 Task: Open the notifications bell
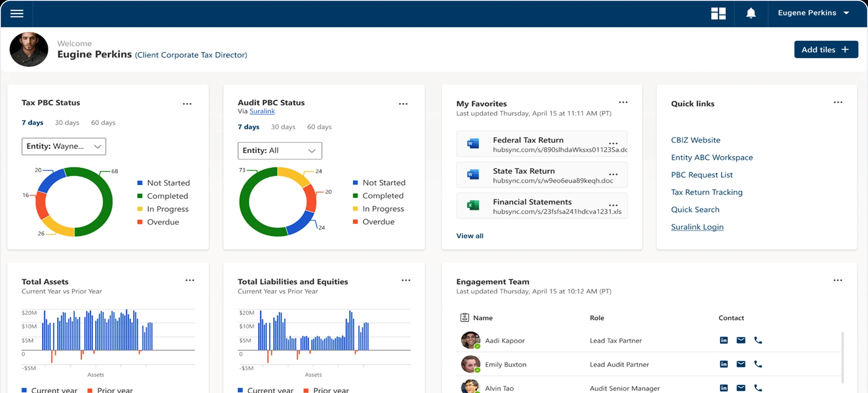point(750,13)
